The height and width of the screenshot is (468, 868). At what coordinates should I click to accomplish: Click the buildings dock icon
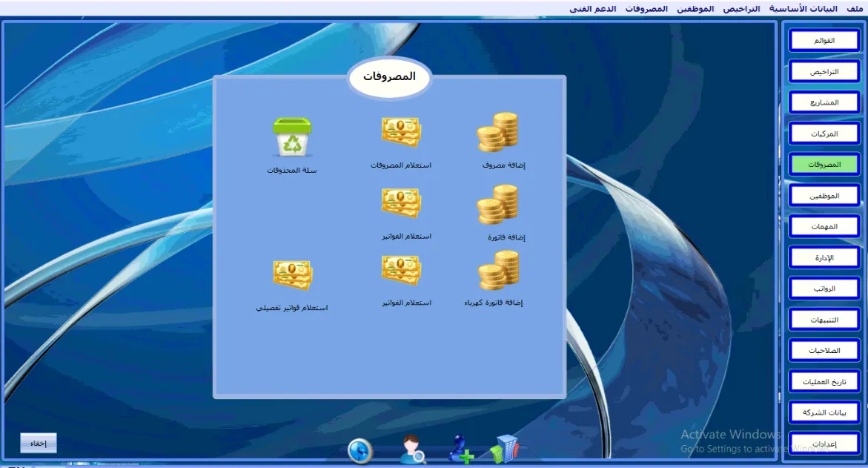504,449
